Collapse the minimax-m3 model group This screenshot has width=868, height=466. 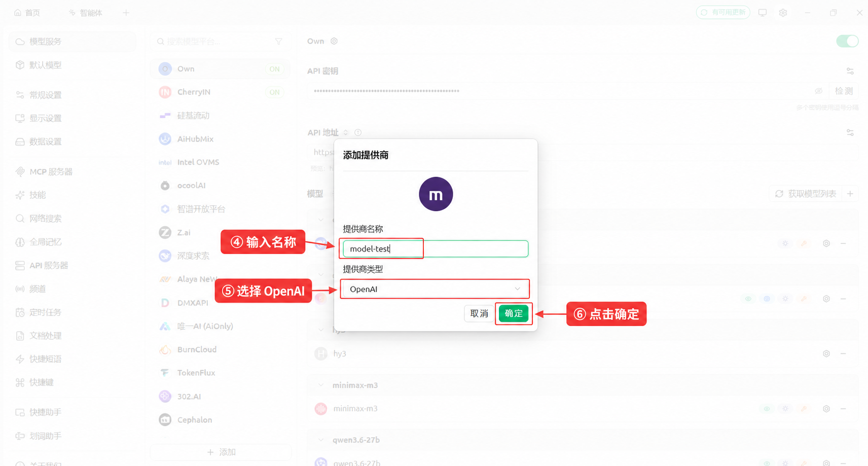(x=321, y=385)
